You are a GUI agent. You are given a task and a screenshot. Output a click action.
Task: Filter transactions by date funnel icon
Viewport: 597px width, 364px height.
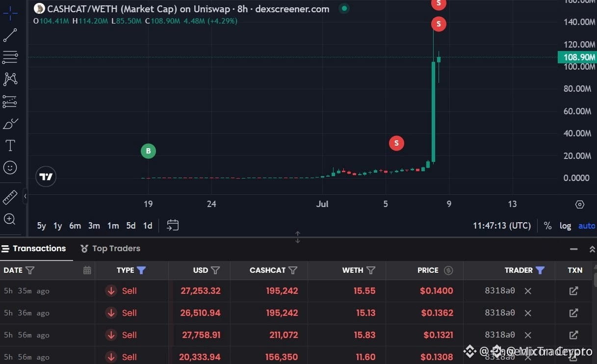30,270
